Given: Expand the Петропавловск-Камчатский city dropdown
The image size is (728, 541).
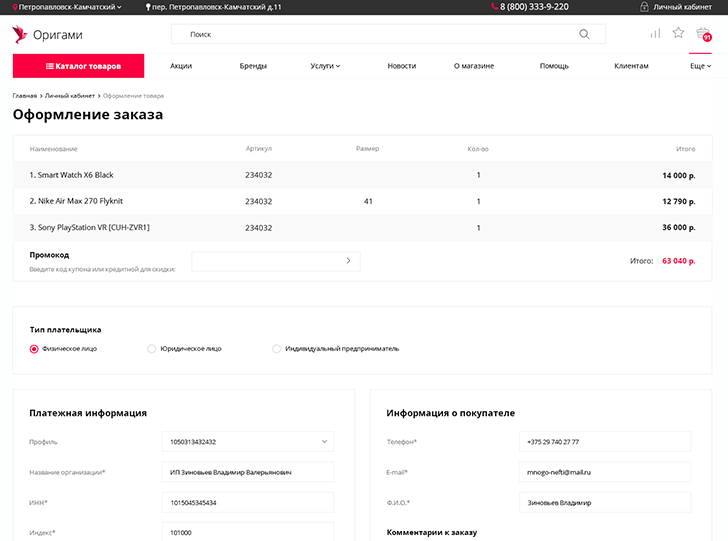Looking at the screenshot, I should coord(68,7).
